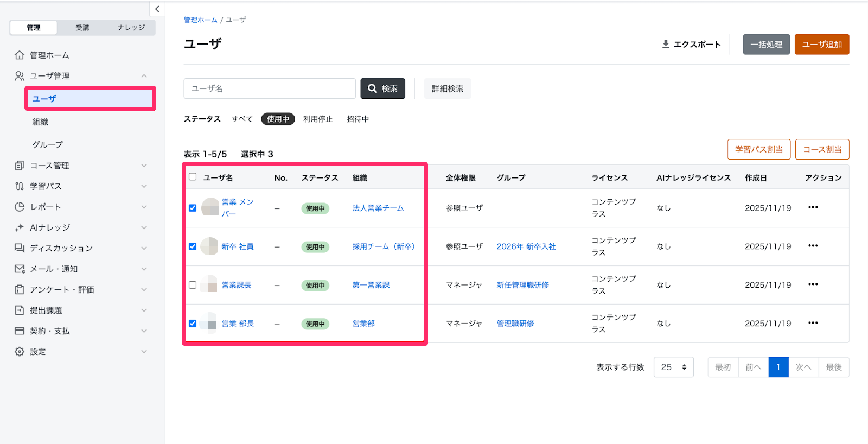Open actions menu for 営業 メンバー row
This screenshot has width=868, height=444.
click(813, 207)
